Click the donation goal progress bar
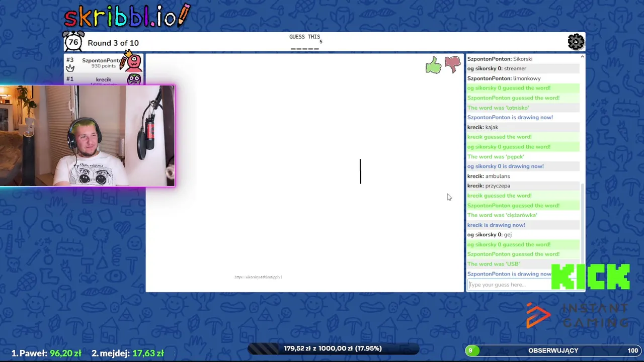The width and height of the screenshot is (644, 362). click(x=333, y=348)
